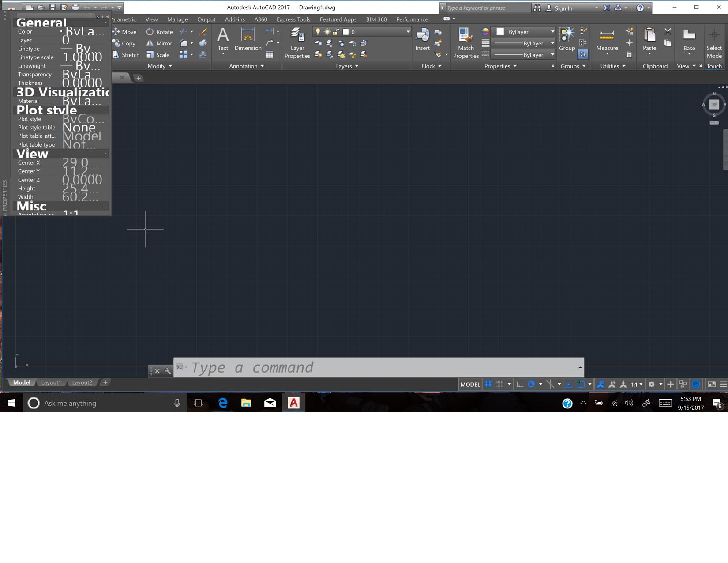Click the Erase tool icon
Viewport: 728px width, 563px height.
pos(203,32)
